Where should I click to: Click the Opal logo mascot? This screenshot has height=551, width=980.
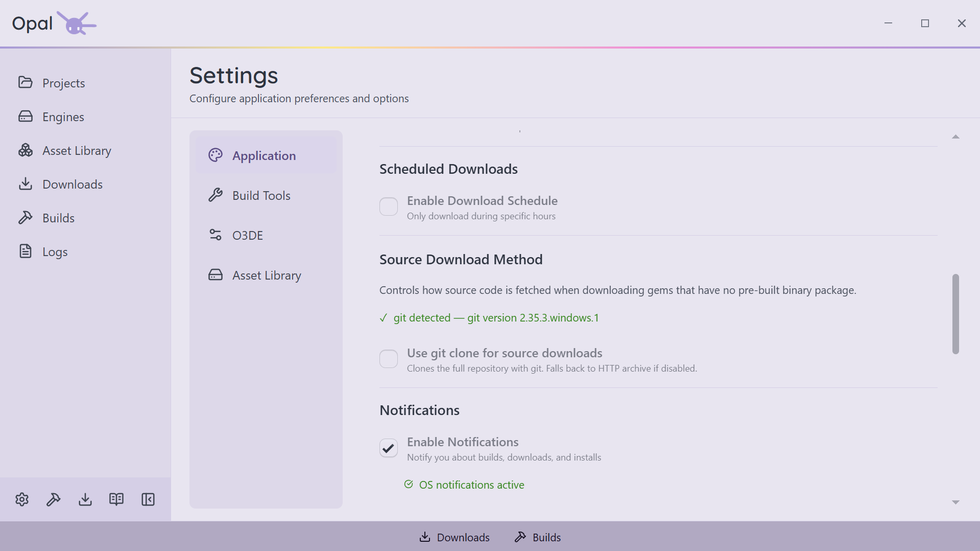pos(76,23)
